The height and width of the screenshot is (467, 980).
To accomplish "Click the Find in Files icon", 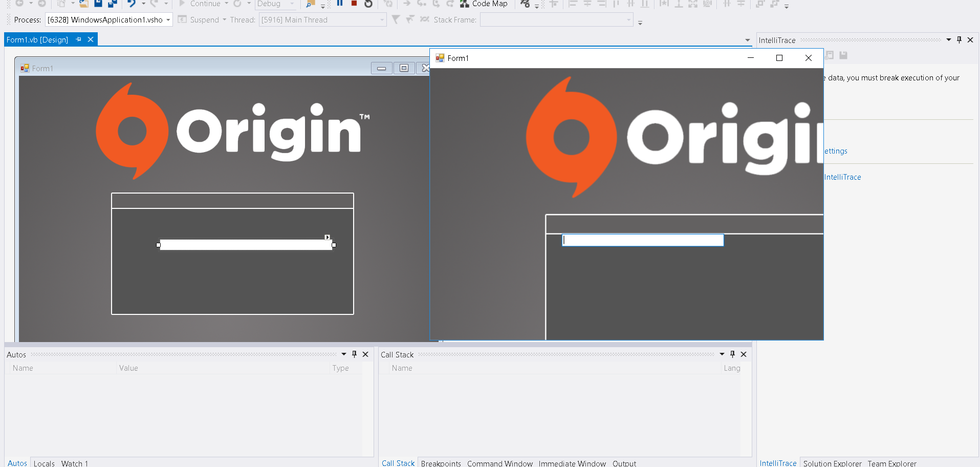I will pos(310,4).
